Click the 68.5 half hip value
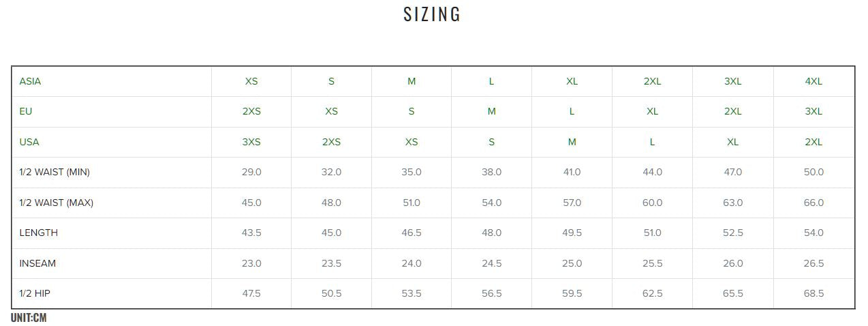Viewport: 868px width, 326px height. click(x=813, y=293)
